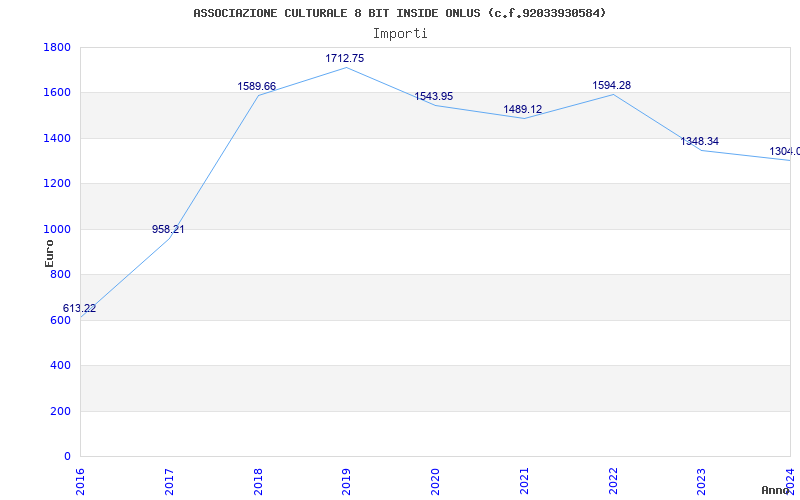Select the 958.21 data label
Screen dimensions: 800x500
pyautogui.click(x=168, y=230)
